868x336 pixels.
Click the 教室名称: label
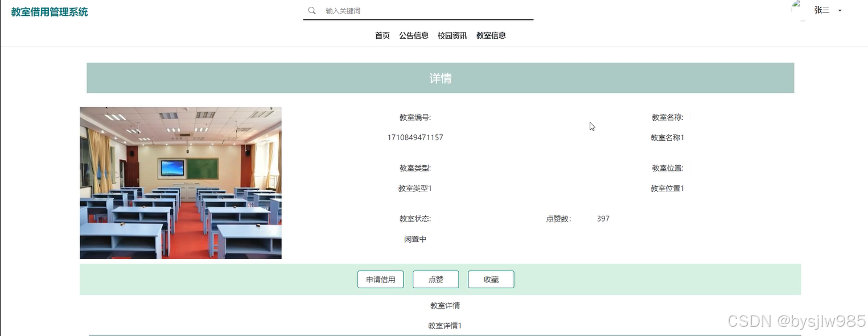(x=668, y=118)
